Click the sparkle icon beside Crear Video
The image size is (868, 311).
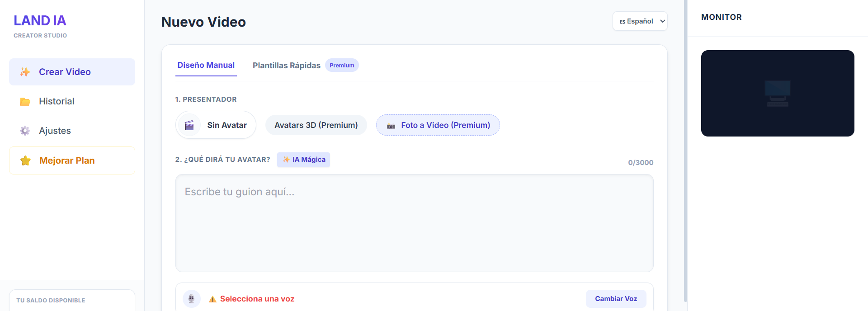25,72
